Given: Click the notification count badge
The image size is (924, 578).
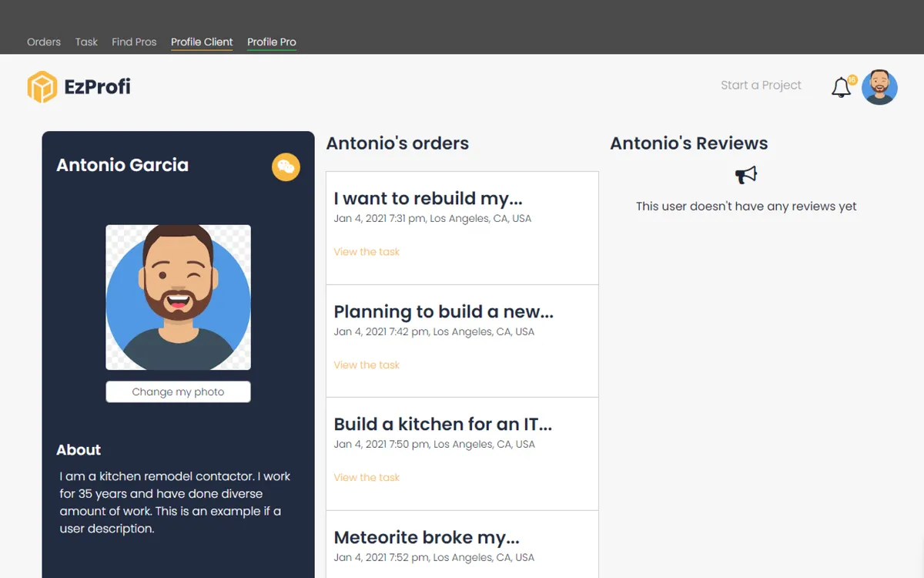Looking at the screenshot, I should click(x=852, y=79).
